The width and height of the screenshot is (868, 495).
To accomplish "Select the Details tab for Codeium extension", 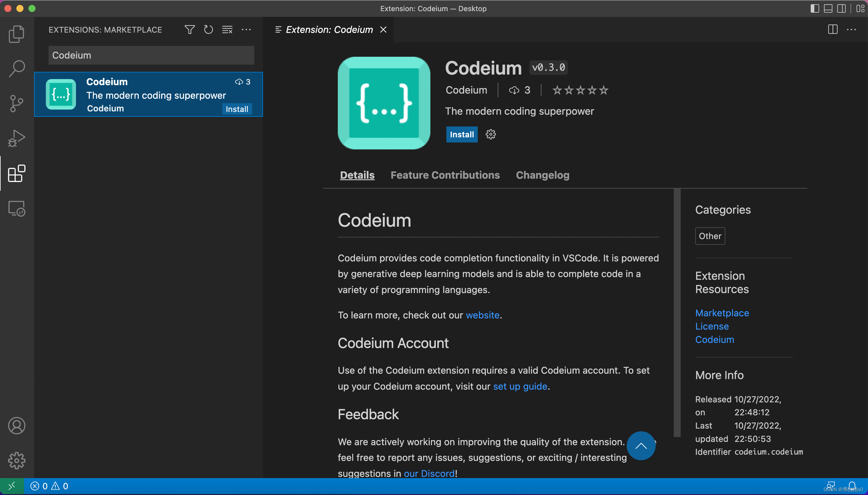I will [356, 175].
